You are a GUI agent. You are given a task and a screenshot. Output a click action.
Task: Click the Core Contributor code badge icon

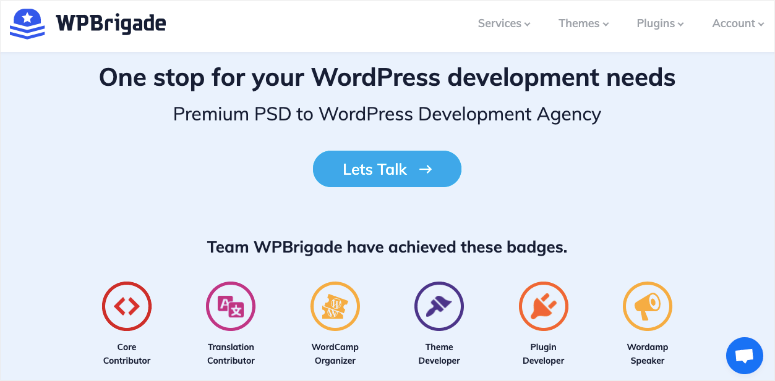click(127, 306)
